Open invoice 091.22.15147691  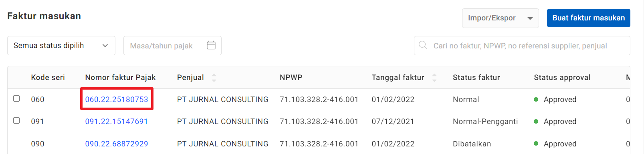(x=117, y=121)
